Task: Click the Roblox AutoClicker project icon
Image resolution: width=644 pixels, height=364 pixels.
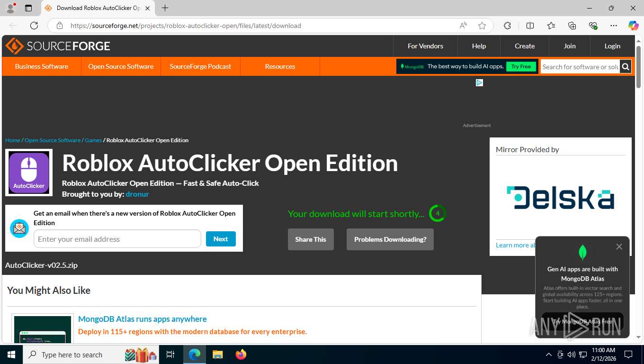Action: [29, 173]
